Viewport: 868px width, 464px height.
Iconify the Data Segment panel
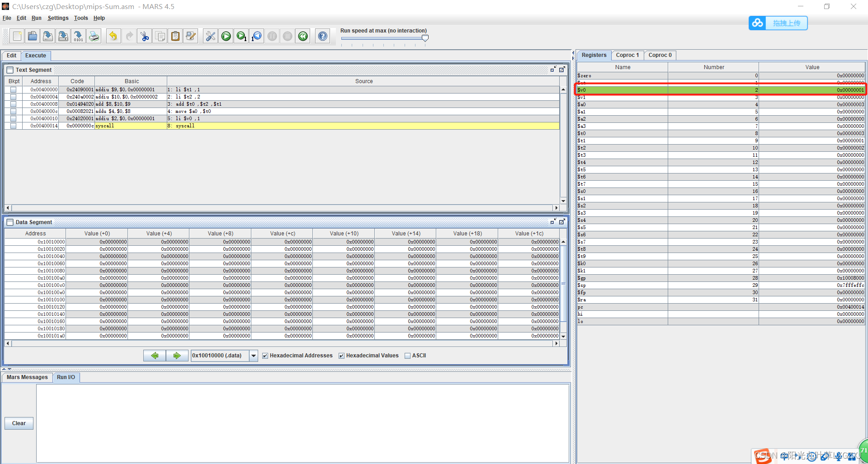pyautogui.click(x=553, y=222)
